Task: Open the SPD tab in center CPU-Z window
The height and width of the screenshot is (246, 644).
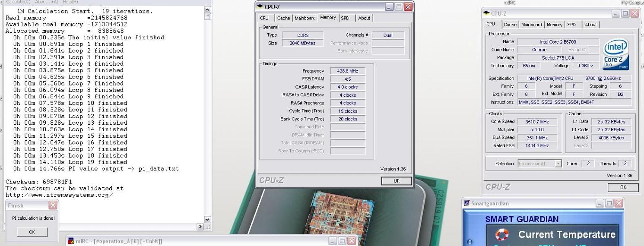Action: click(345, 18)
